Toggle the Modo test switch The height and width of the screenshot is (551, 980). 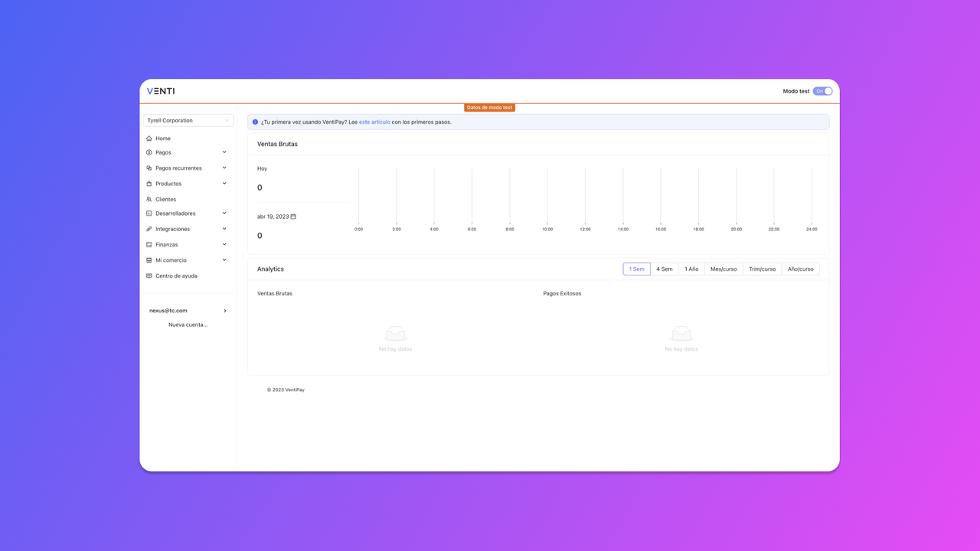[x=823, y=91]
